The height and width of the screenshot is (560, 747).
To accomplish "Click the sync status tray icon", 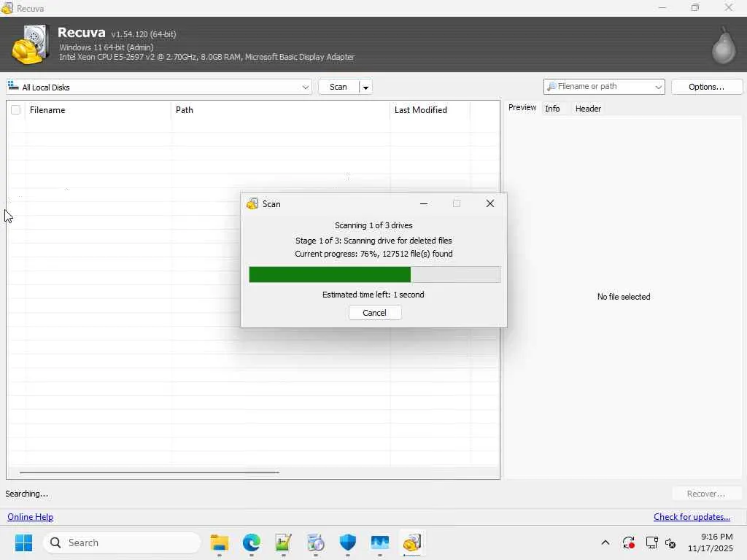I will [x=628, y=542].
